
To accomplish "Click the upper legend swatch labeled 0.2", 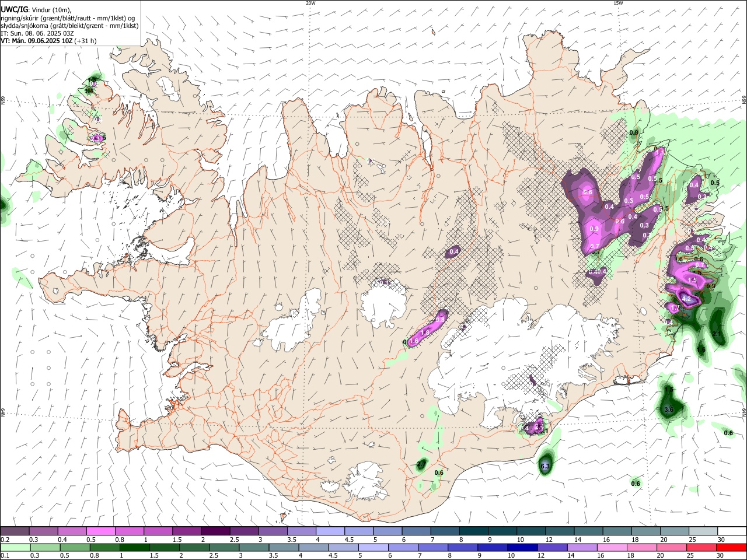I will 15,531.
